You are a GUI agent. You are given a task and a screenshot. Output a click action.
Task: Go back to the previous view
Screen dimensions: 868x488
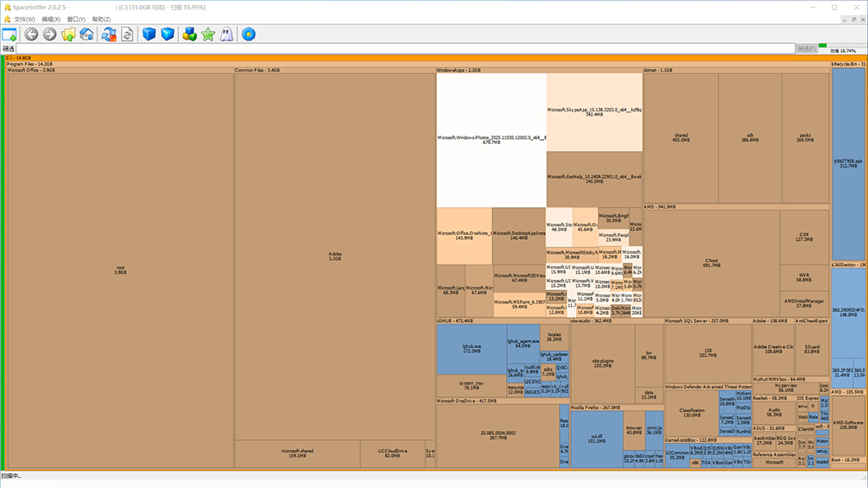(31, 34)
